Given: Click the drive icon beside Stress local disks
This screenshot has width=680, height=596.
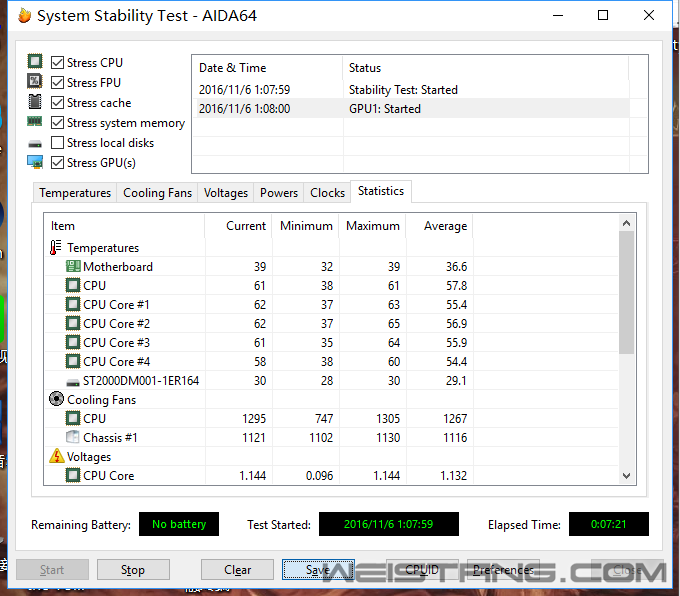Looking at the screenshot, I should point(35,144).
